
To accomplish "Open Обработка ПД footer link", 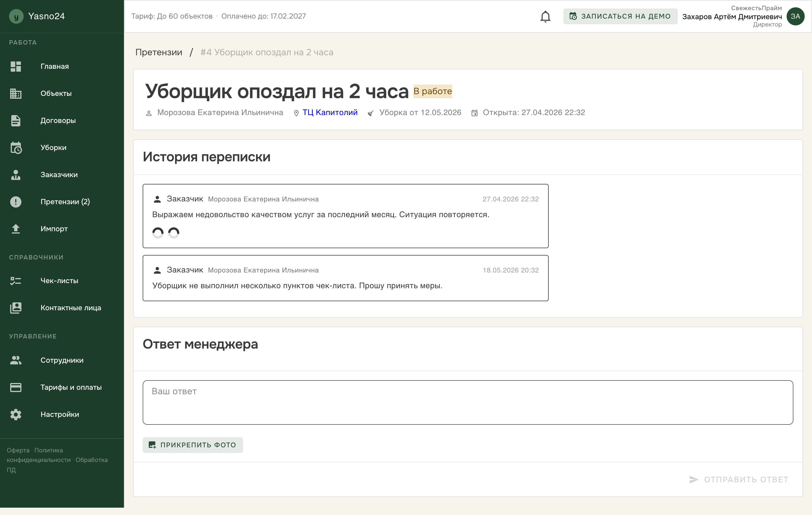I will coord(57,465).
